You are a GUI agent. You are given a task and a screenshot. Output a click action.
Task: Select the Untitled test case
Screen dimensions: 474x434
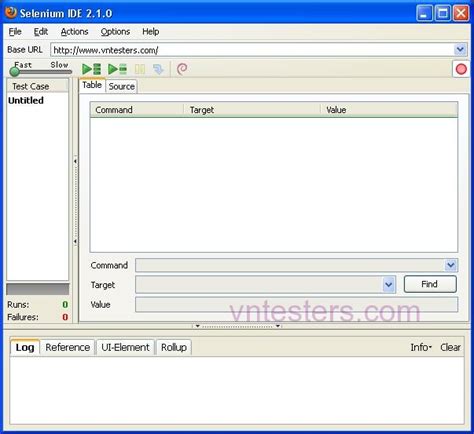[x=26, y=100]
